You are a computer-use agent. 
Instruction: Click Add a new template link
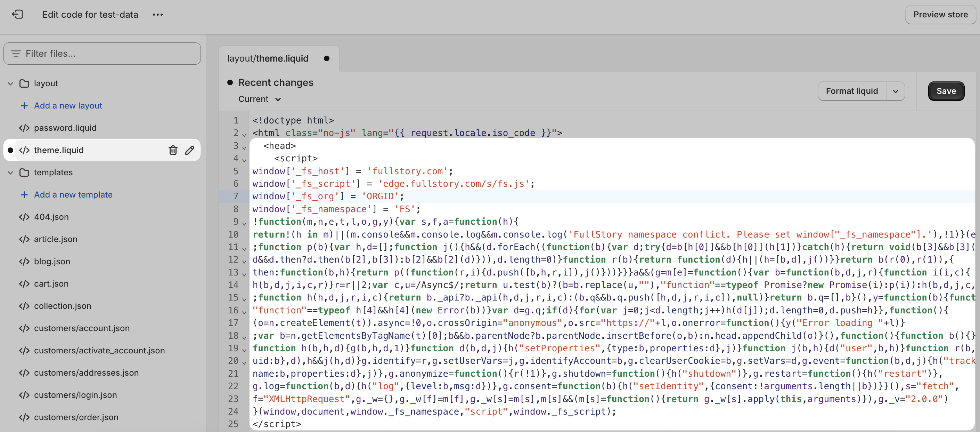click(x=73, y=194)
